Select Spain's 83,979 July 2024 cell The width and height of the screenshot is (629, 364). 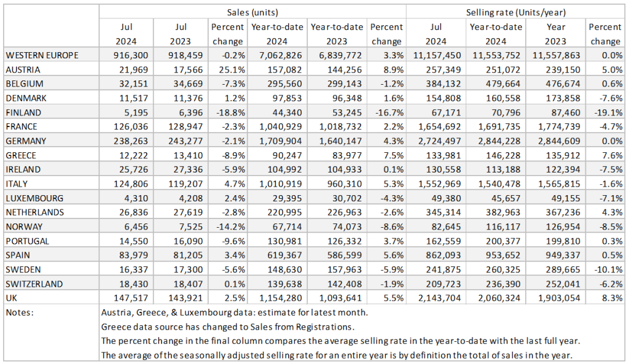click(x=133, y=255)
